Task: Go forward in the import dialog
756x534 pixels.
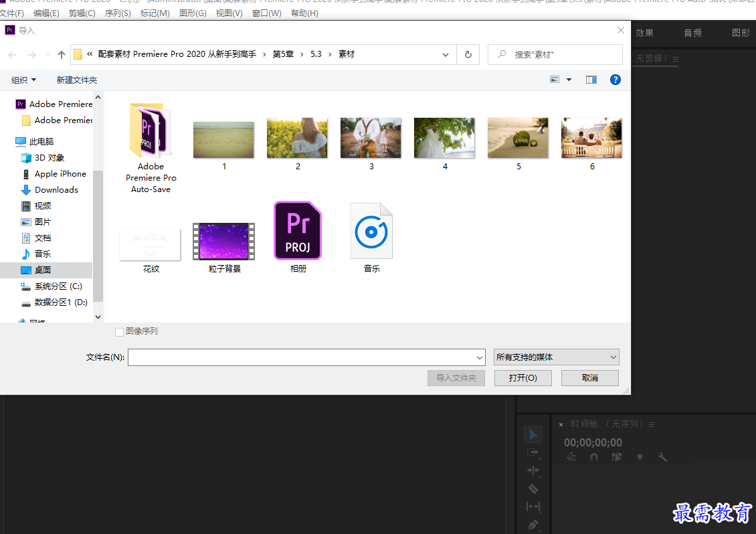Action: (x=32, y=54)
